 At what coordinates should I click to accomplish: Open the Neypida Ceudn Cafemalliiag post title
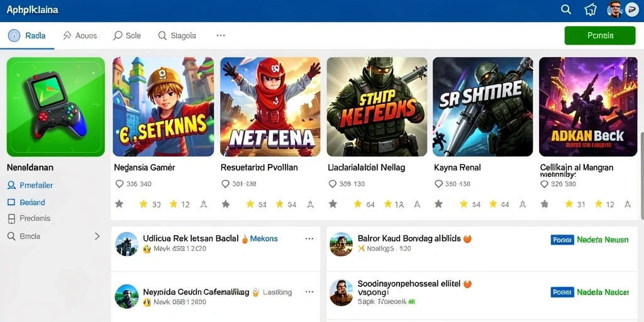click(196, 292)
